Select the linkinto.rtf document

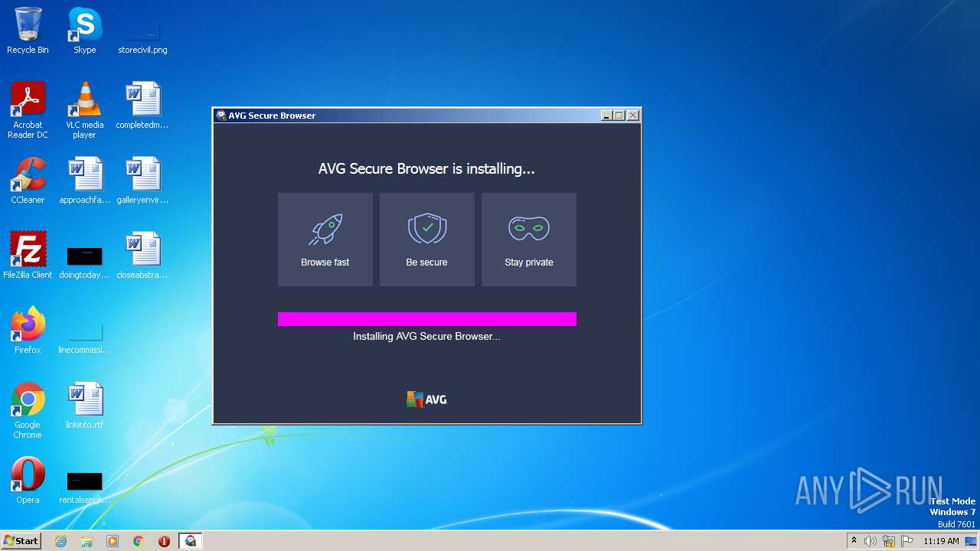click(x=84, y=406)
